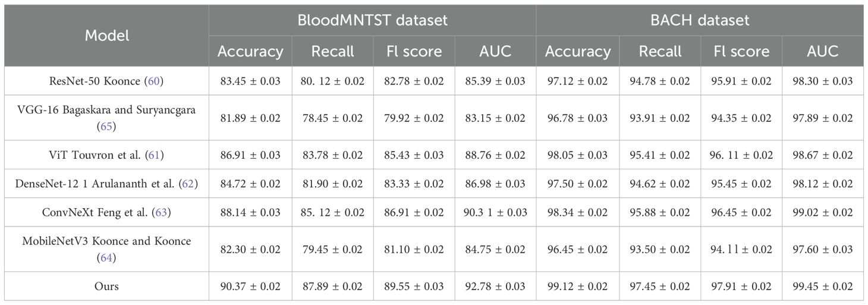Click cell 99.45 ± 0.02 in Ours row

tap(823, 287)
